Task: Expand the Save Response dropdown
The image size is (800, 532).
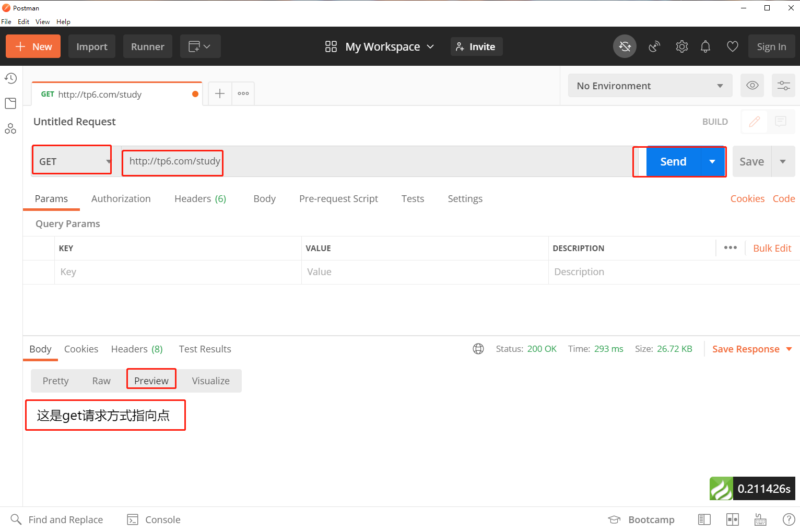Action: 789,349
